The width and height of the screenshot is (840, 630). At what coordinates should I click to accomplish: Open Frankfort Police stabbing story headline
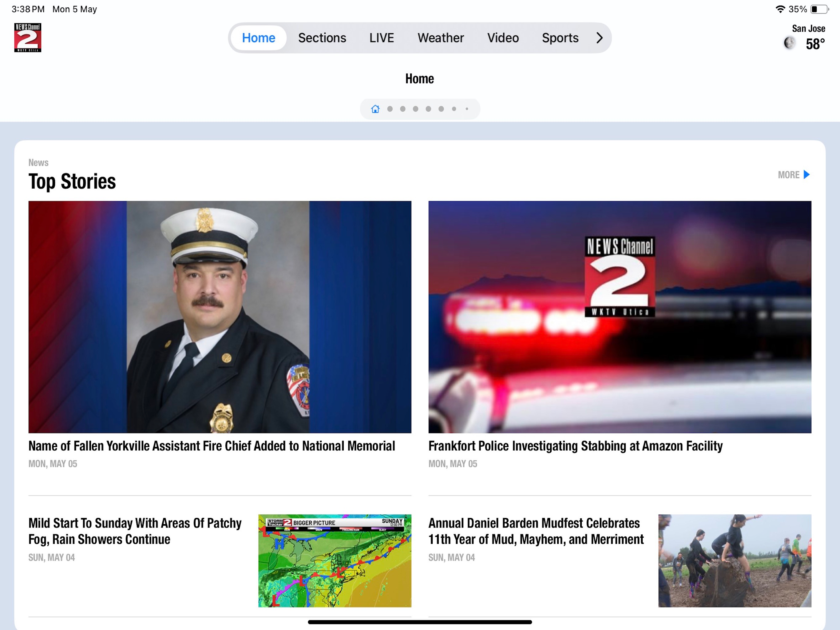pyautogui.click(x=575, y=446)
